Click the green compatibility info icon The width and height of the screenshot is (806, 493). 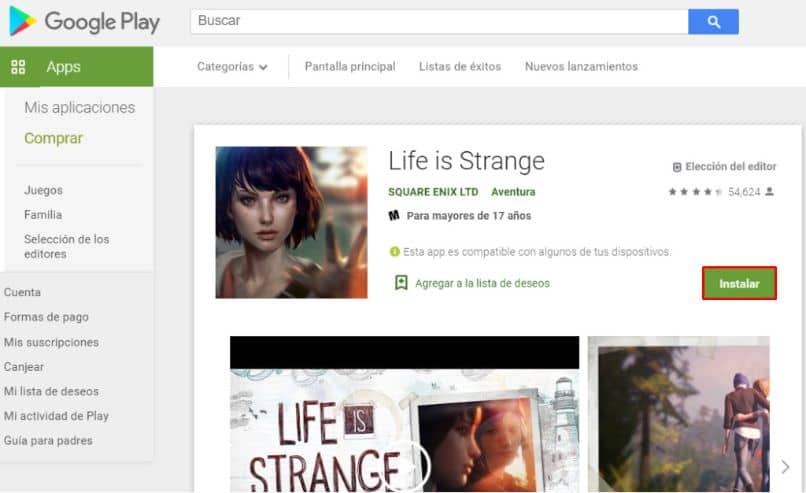coord(394,251)
